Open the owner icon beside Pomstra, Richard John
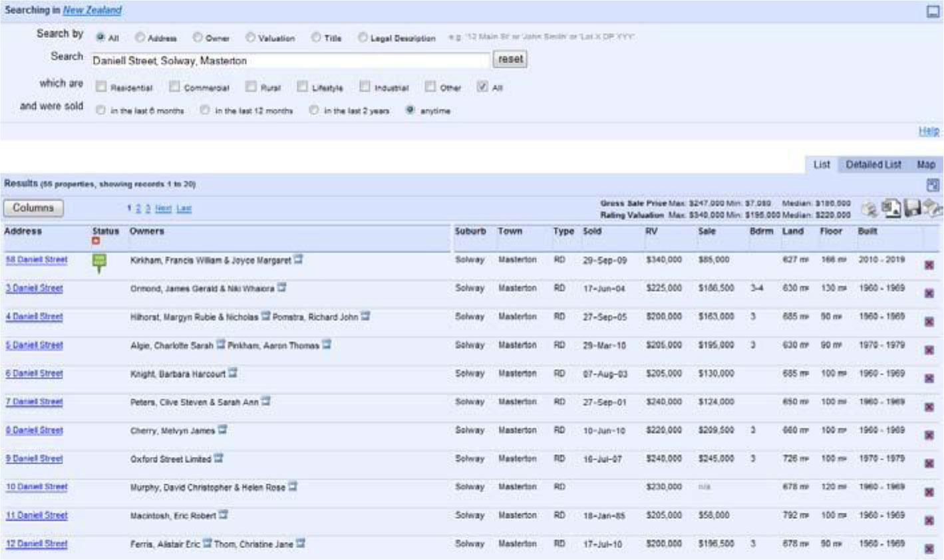944x560 pixels. click(366, 317)
